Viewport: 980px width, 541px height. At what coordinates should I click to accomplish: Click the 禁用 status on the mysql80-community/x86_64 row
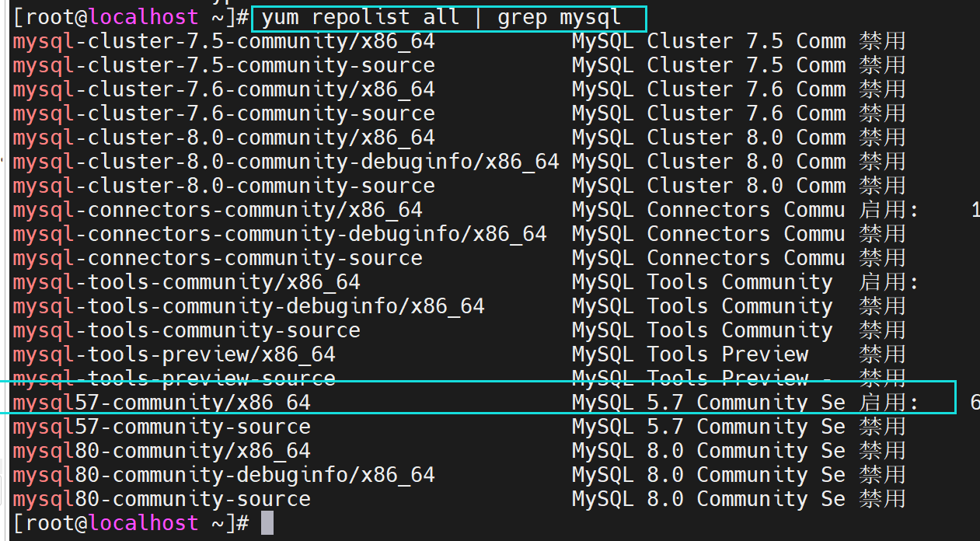coord(883,451)
